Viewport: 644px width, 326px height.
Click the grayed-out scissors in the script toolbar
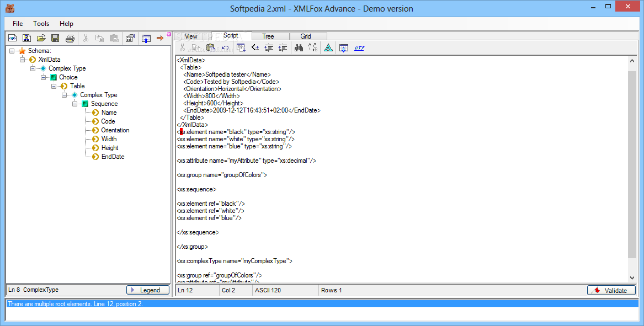[182, 47]
